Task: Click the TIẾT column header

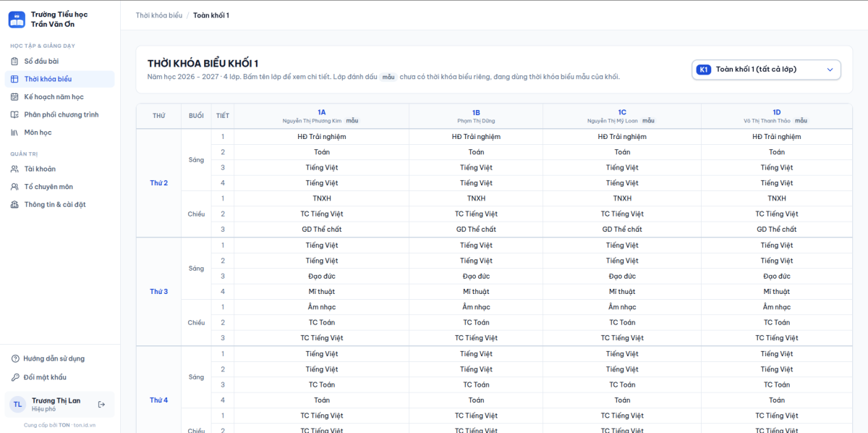Action: [x=223, y=116]
